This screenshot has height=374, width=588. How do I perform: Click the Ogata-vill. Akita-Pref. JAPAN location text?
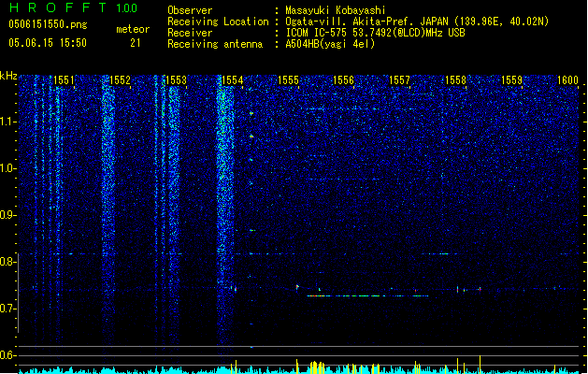417,22
